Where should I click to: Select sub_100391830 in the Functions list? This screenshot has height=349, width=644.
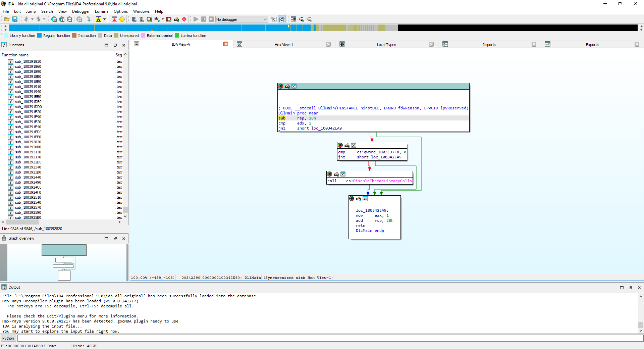(x=28, y=61)
